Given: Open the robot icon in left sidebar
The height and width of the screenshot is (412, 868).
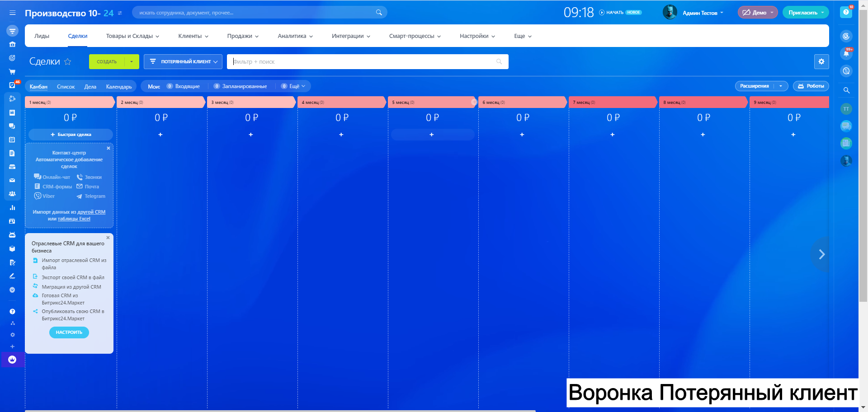Looking at the screenshot, I should (x=12, y=235).
